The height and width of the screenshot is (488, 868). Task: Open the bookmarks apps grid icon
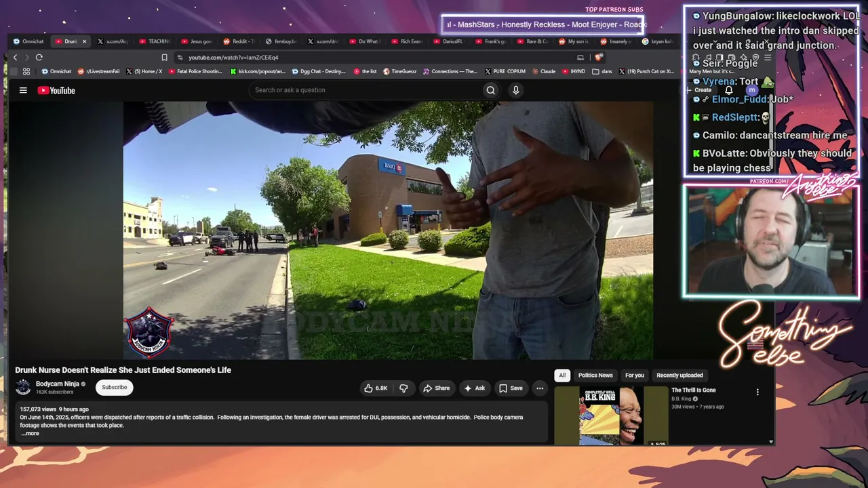(x=26, y=71)
